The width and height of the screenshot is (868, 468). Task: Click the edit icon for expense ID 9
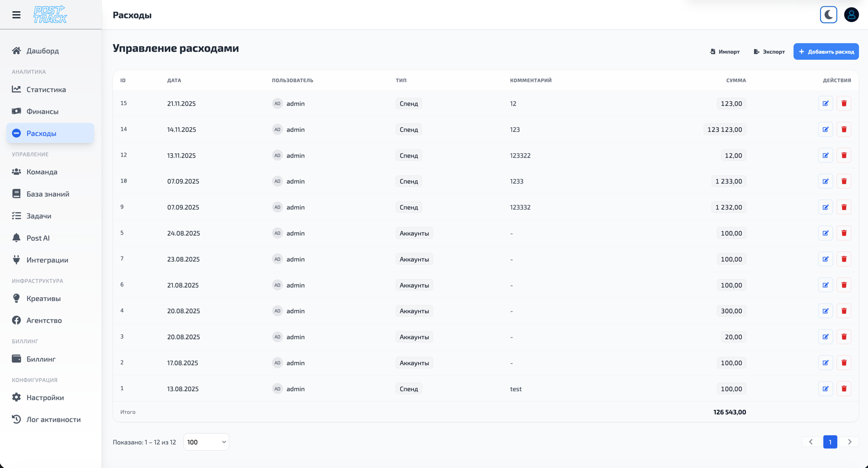(825, 207)
